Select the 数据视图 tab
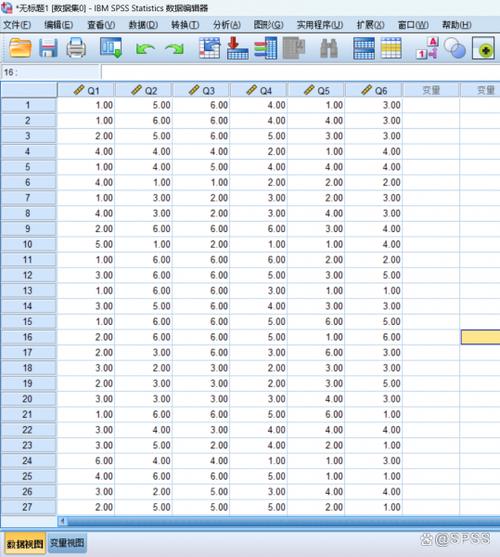The image size is (500, 557). tap(25, 544)
